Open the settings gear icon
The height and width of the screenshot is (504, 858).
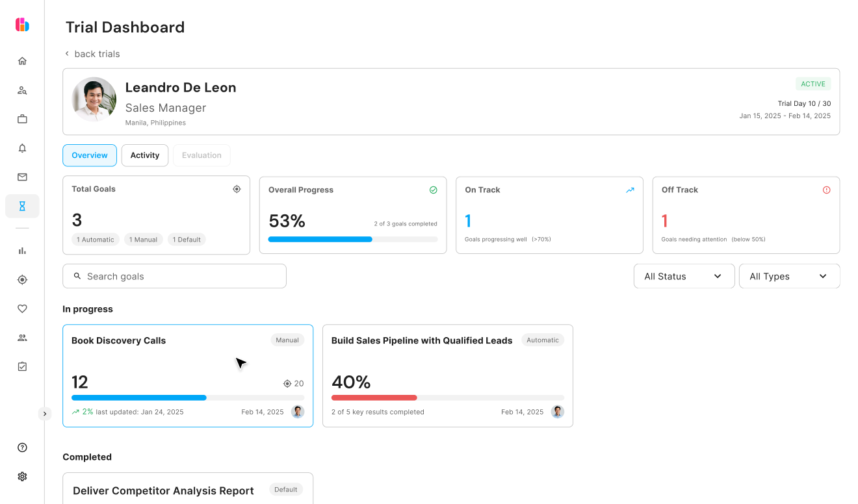point(22,476)
